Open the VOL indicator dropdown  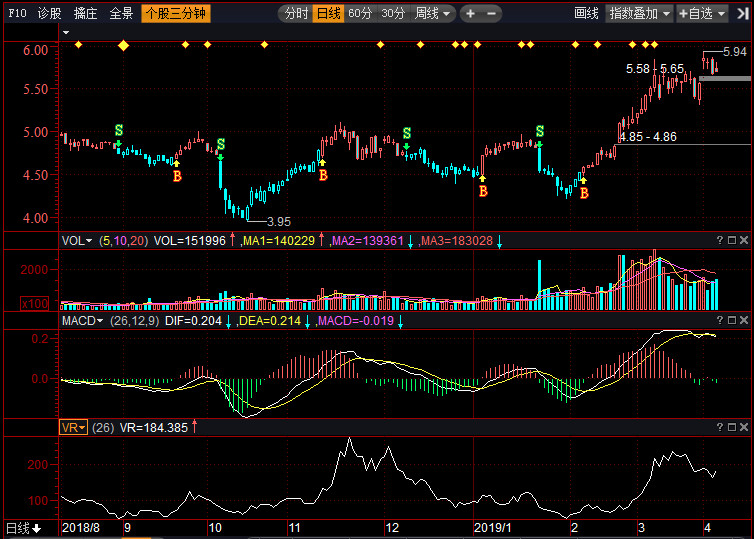pos(76,240)
